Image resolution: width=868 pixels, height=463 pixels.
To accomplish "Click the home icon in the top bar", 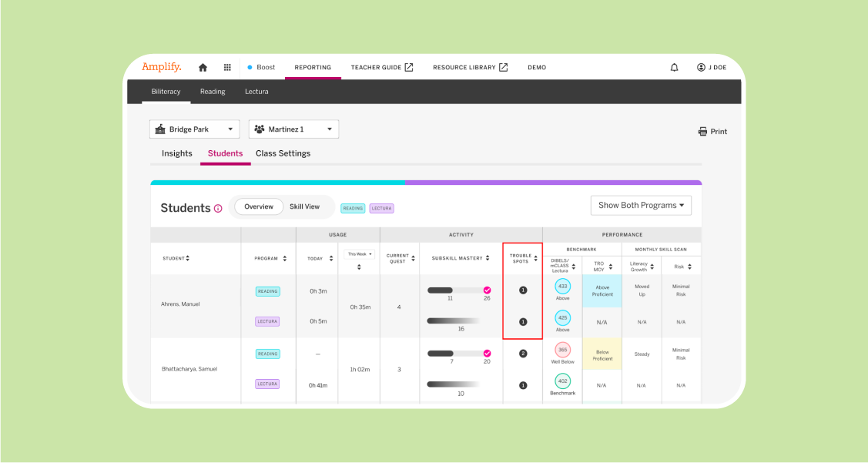I will click(203, 68).
